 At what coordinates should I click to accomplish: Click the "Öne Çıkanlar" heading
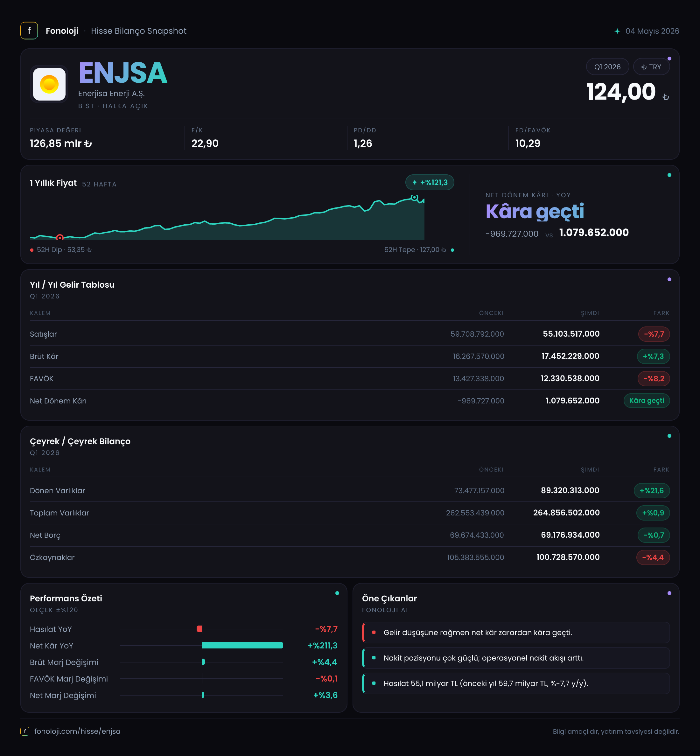389,598
